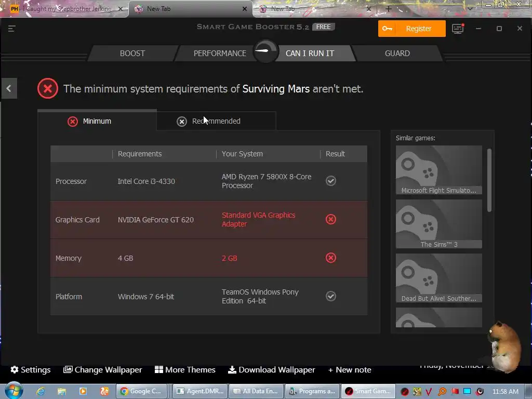Open a new browser tab with plus button
The image size is (532, 399).
coord(389,9)
